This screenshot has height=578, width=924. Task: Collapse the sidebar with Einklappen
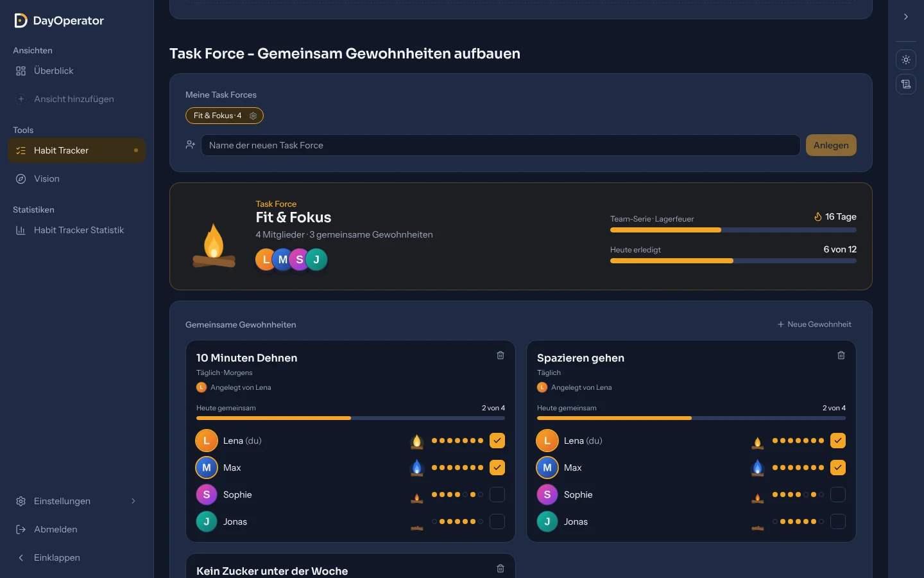tap(77, 557)
